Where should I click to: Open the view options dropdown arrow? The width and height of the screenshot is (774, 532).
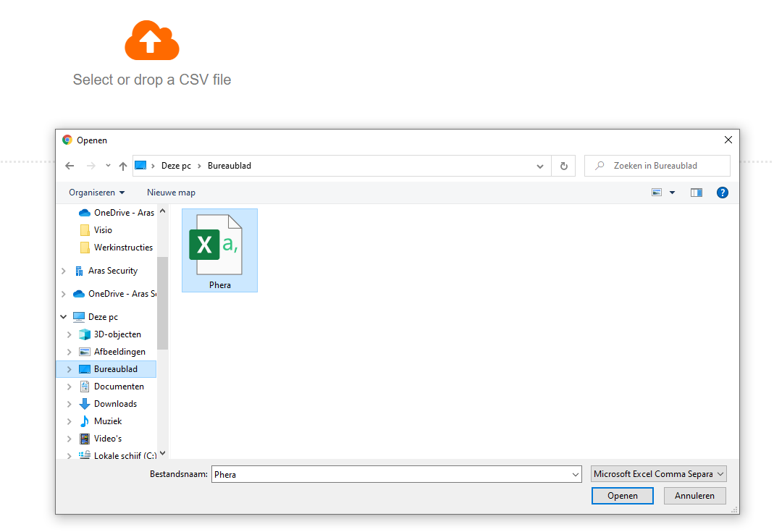673,193
